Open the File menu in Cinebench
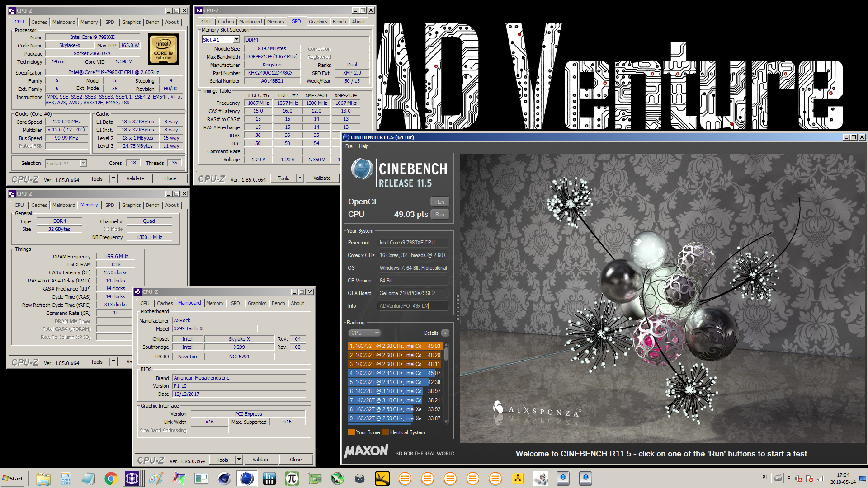868x488 pixels. (349, 146)
